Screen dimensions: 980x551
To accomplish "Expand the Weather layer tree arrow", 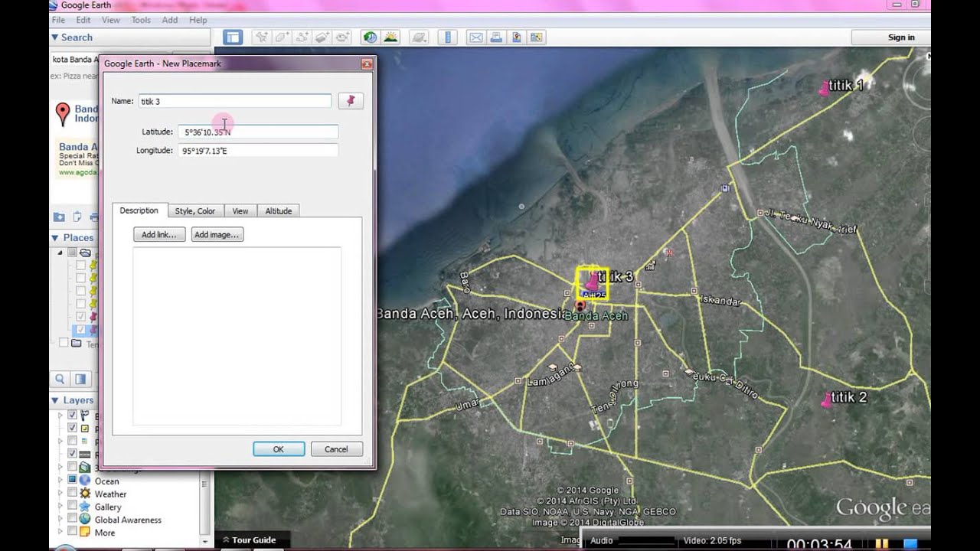I will (x=60, y=494).
